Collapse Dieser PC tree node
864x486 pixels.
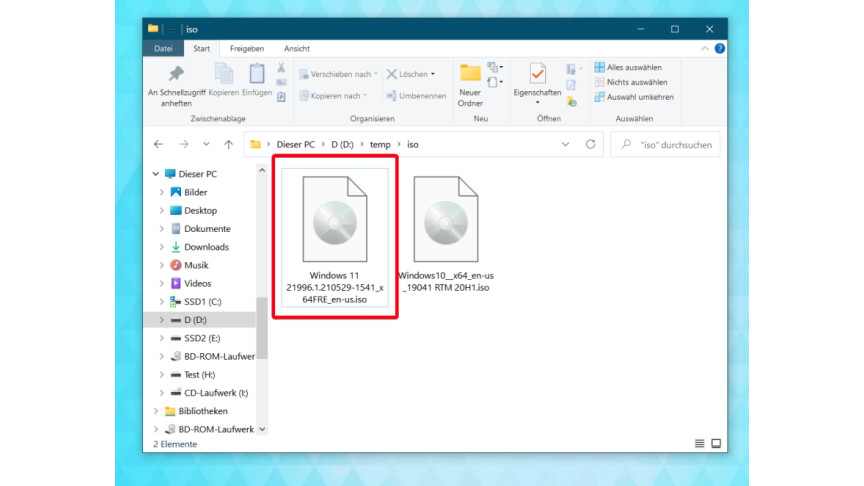click(x=156, y=174)
